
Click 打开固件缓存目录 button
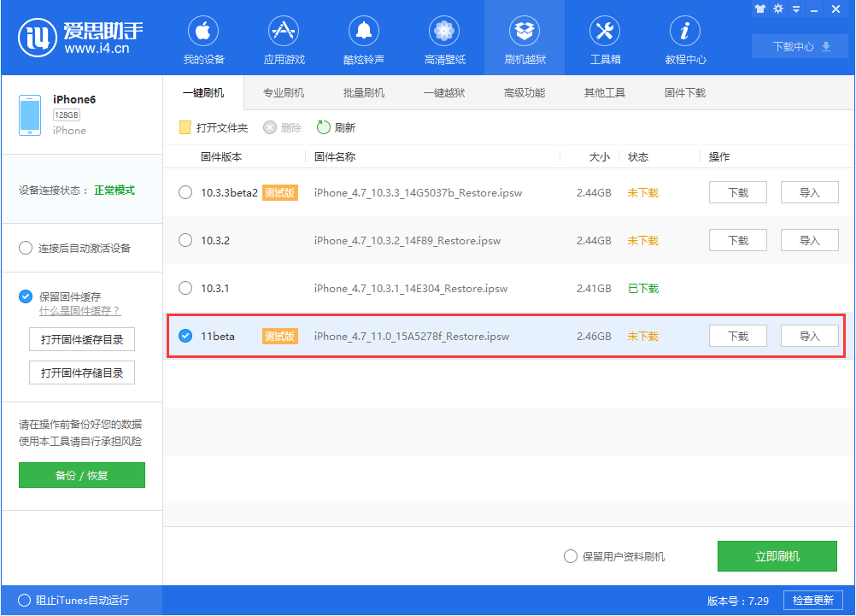[x=82, y=340]
